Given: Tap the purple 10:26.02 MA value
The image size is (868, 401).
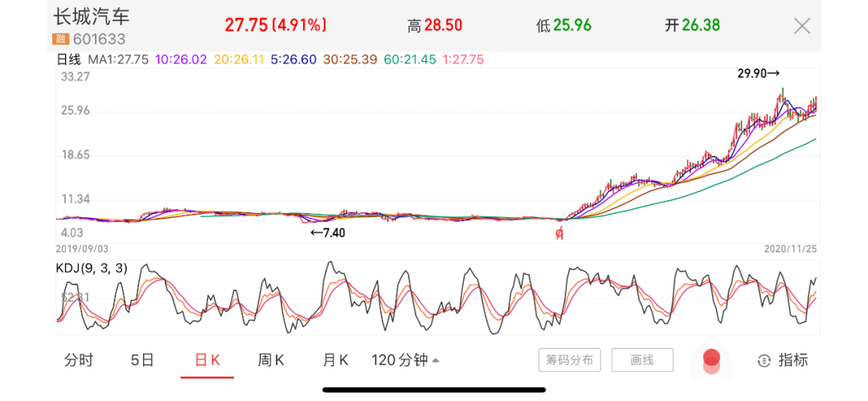Looking at the screenshot, I should [181, 59].
